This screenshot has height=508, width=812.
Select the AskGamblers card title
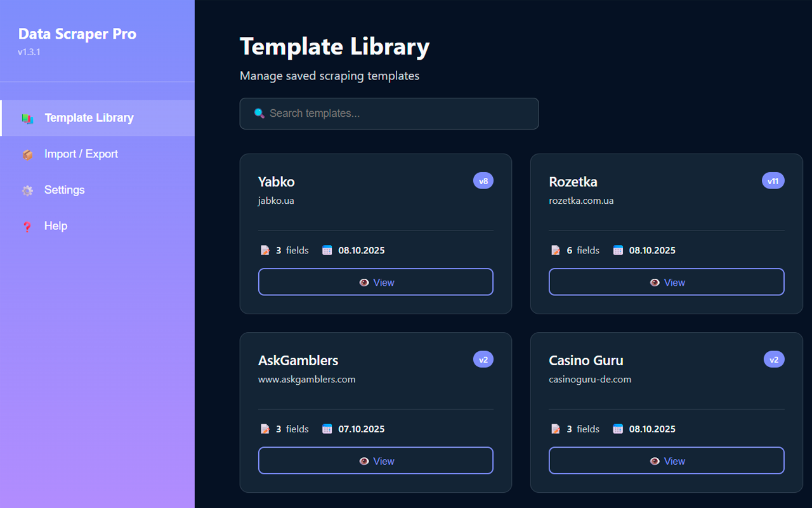(x=298, y=360)
